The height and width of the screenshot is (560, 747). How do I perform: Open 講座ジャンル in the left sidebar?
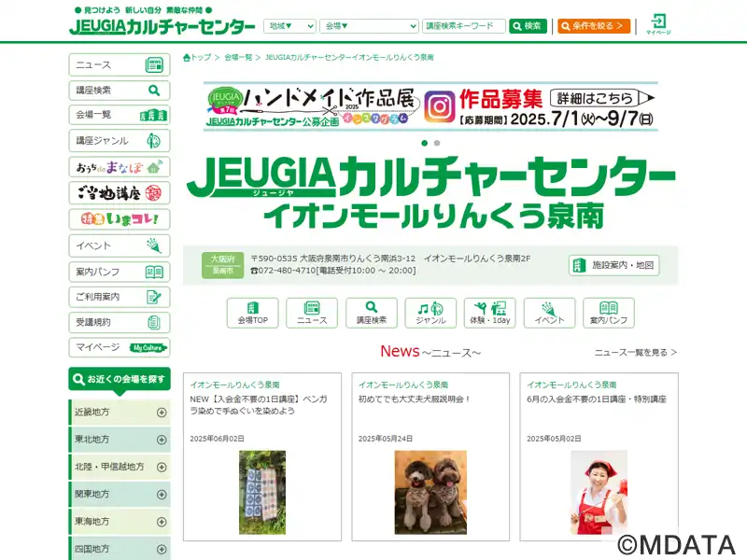pyautogui.click(x=120, y=141)
